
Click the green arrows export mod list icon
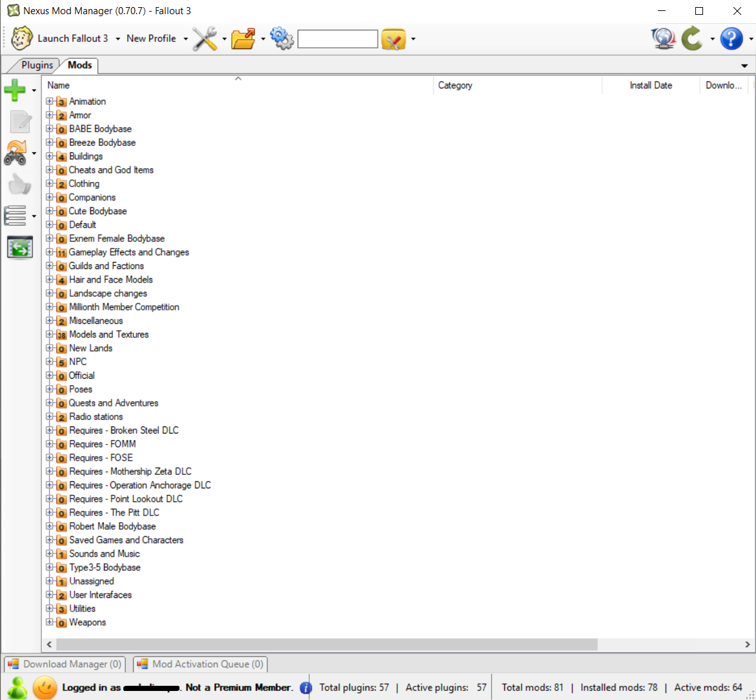pyautogui.click(x=20, y=248)
